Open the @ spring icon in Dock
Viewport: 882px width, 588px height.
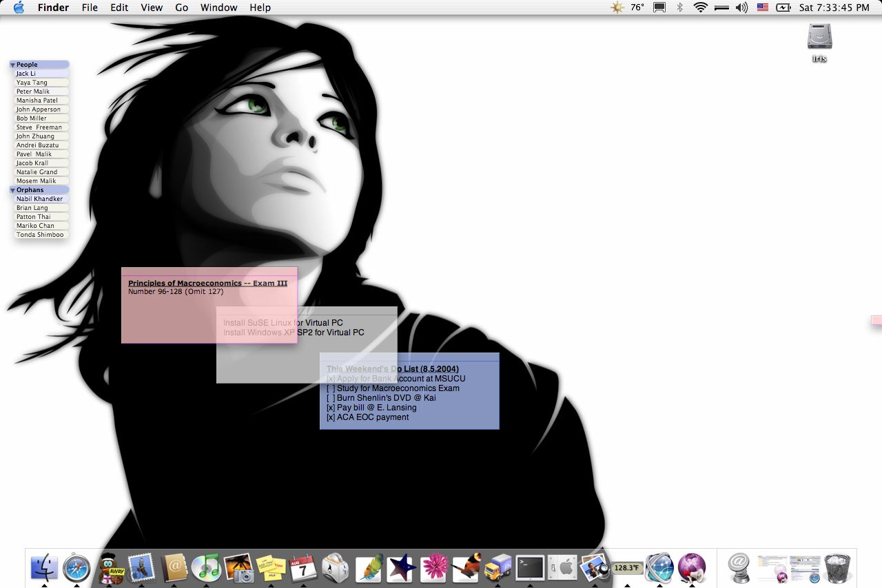(x=739, y=568)
